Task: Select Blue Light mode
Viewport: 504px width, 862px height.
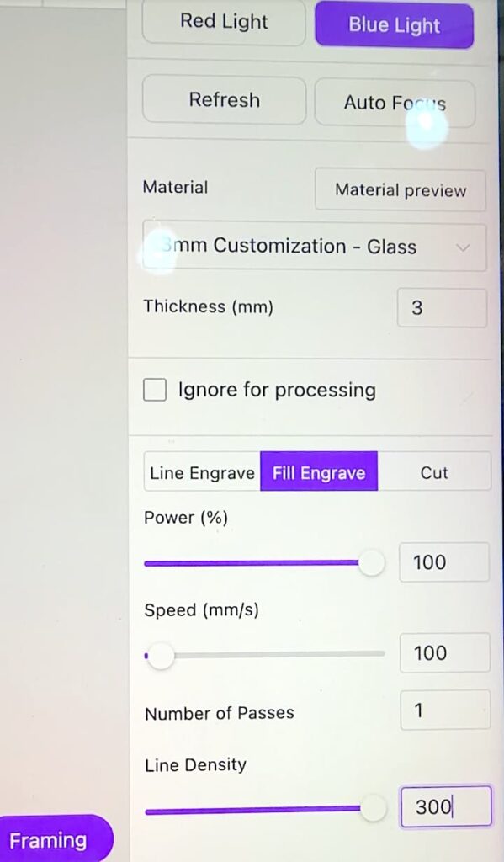Action: pos(393,25)
